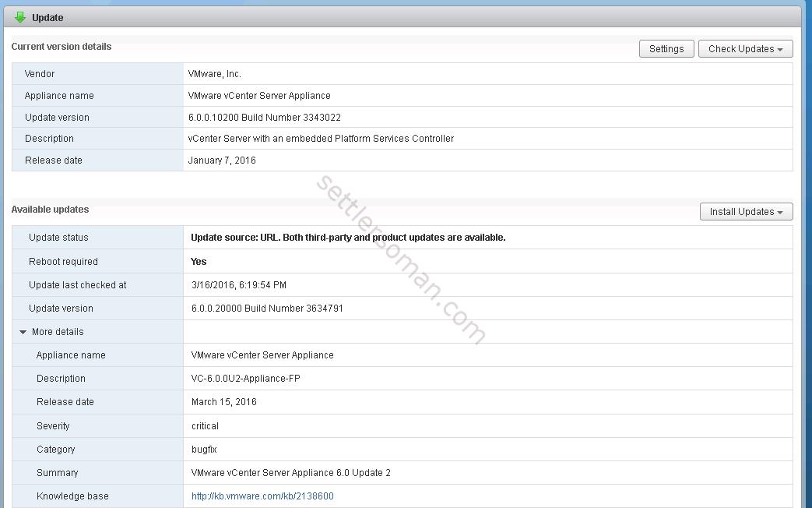Click 6.0.0.20000 Build Number 3634791 value
This screenshot has height=508, width=812.
tap(267, 309)
